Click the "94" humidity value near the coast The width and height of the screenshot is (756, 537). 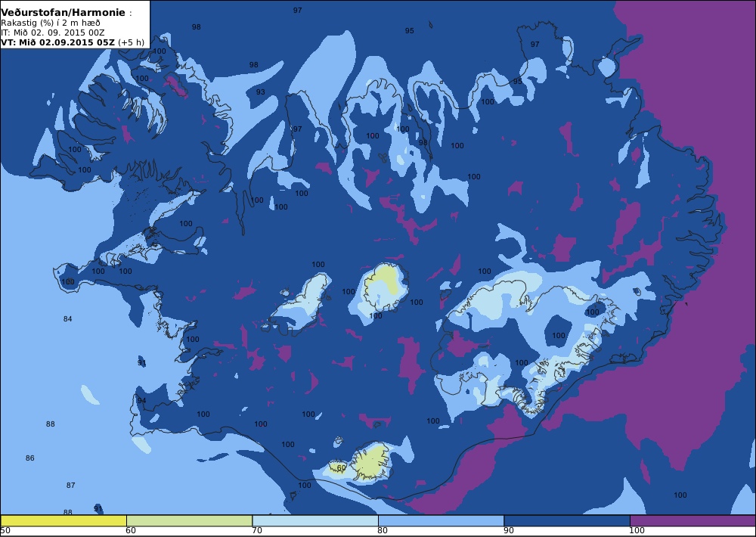(x=141, y=400)
